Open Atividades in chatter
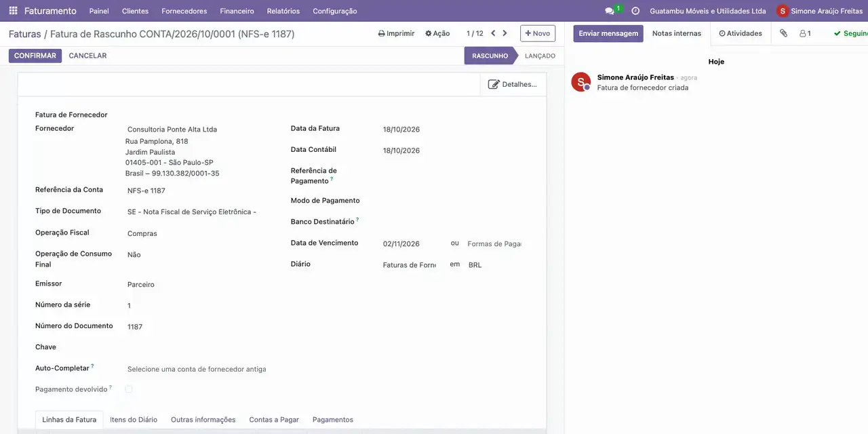The width and height of the screenshot is (868, 434). tap(741, 33)
